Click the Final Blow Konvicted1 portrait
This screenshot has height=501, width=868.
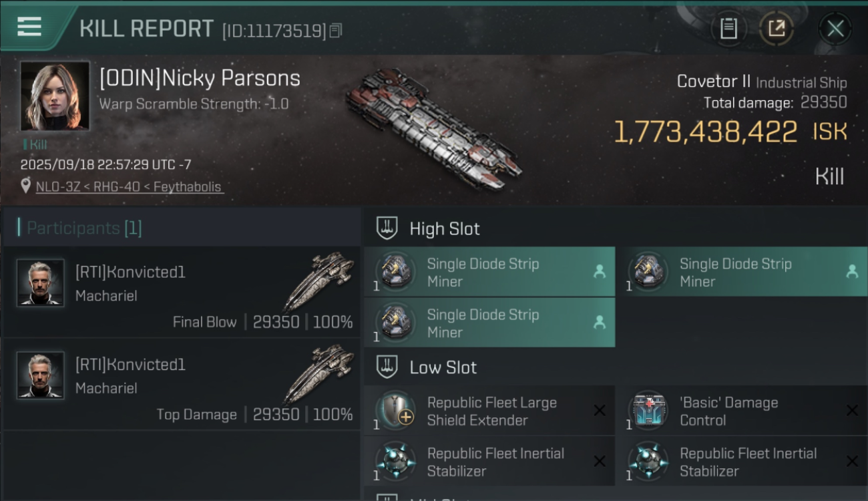tap(40, 283)
